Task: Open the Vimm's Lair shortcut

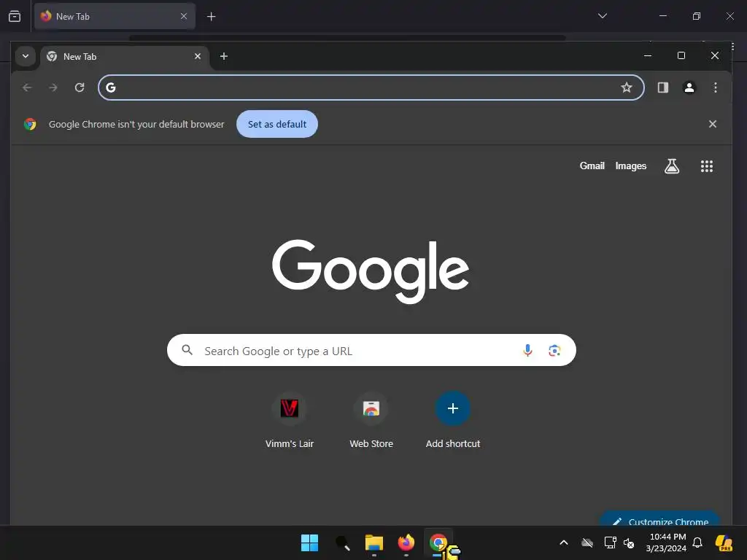Action: pyautogui.click(x=289, y=421)
